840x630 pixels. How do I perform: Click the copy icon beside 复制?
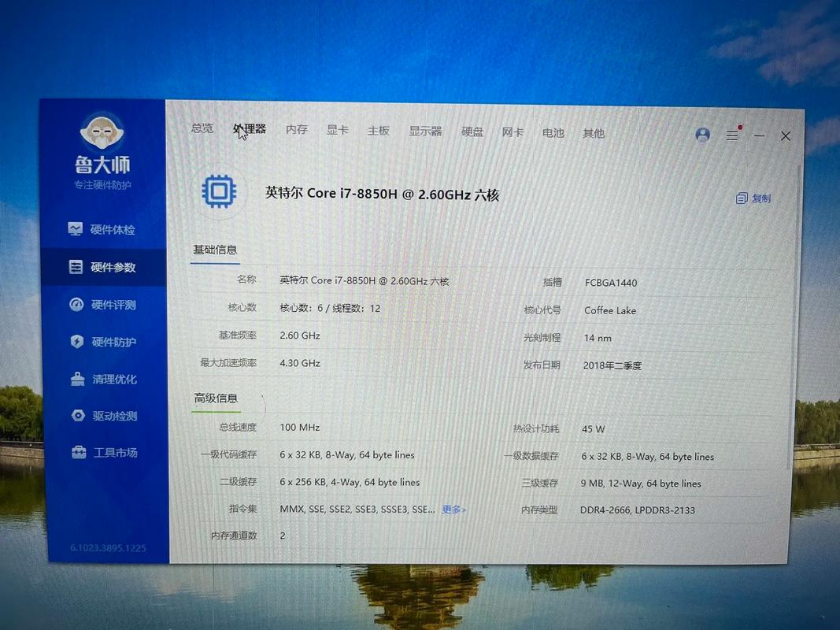[742, 198]
